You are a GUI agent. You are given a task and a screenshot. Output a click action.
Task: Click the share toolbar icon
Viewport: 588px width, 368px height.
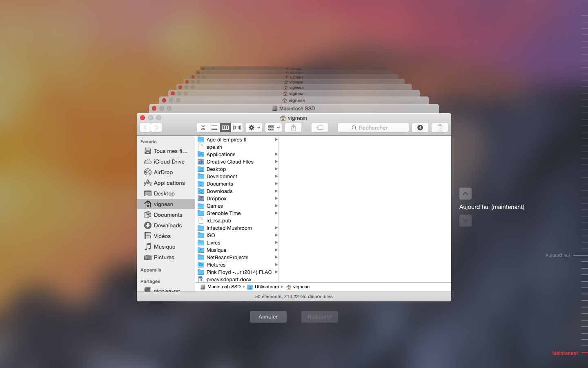pyautogui.click(x=293, y=128)
